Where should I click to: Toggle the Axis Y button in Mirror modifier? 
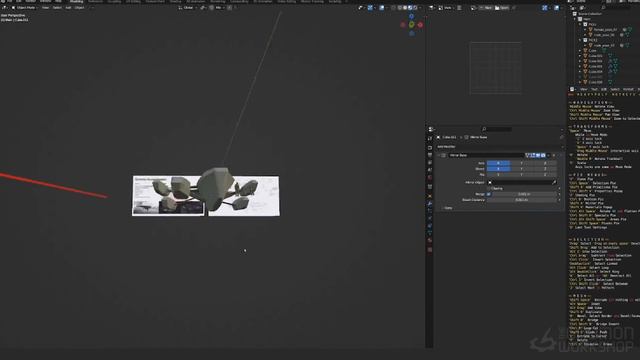[521, 163]
